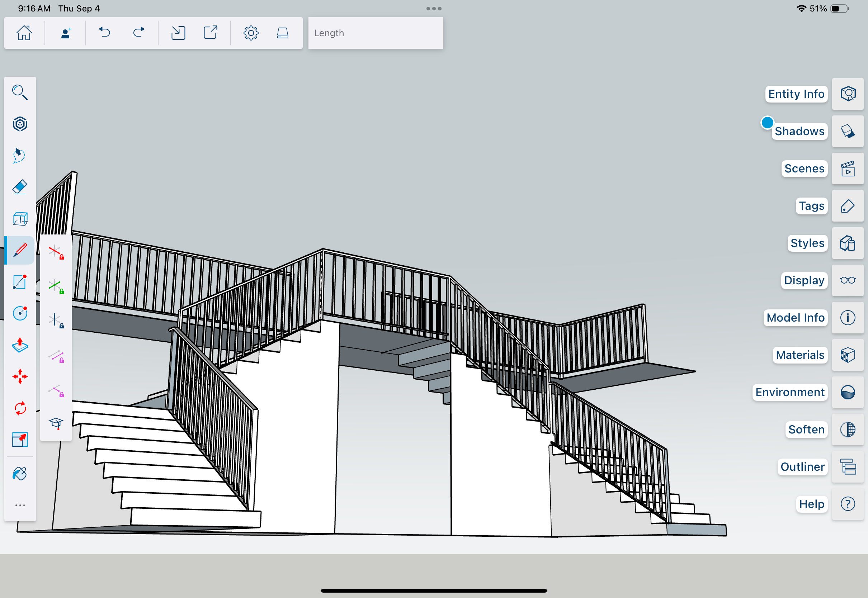Screen dimensions: 868x598
Task: Select the Lasso Select tool
Action: [x=20, y=155]
